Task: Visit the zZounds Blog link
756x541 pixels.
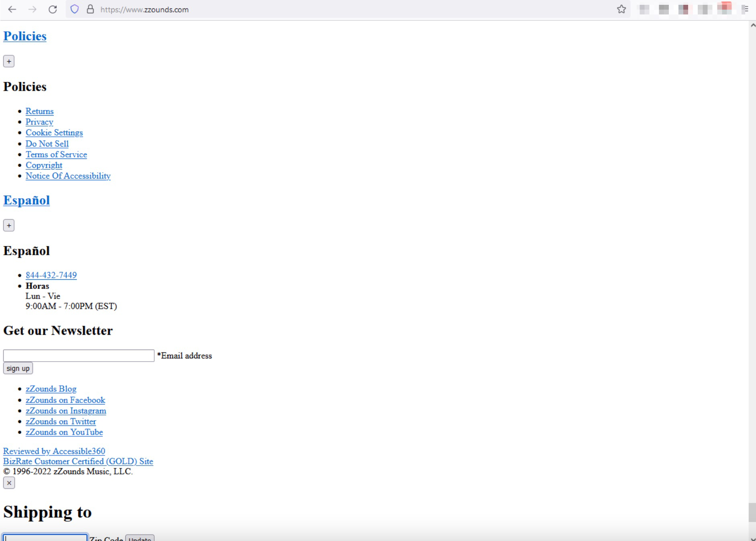Action: 51,389
